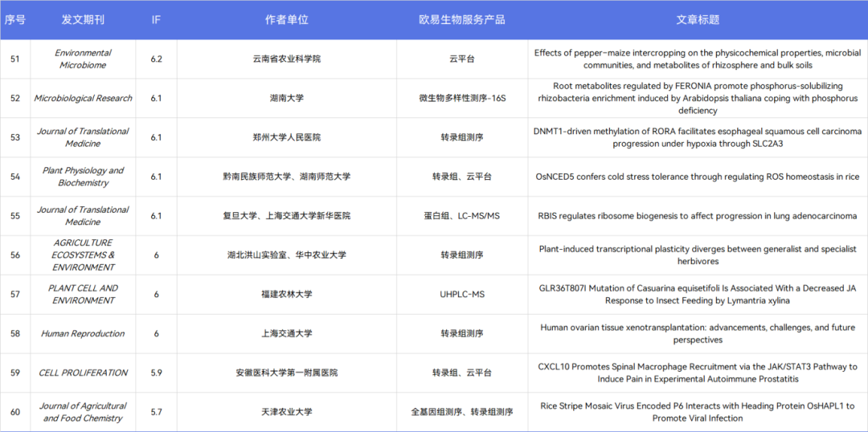This screenshot has height=432, width=868.
Task: Click the FERONIA root metabolites article title
Action: (x=698, y=98)
